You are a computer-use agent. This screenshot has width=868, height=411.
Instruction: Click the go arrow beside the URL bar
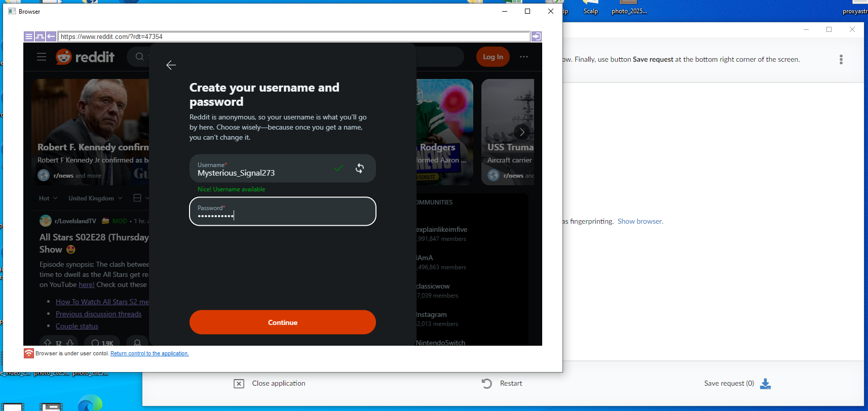[536, 36]
